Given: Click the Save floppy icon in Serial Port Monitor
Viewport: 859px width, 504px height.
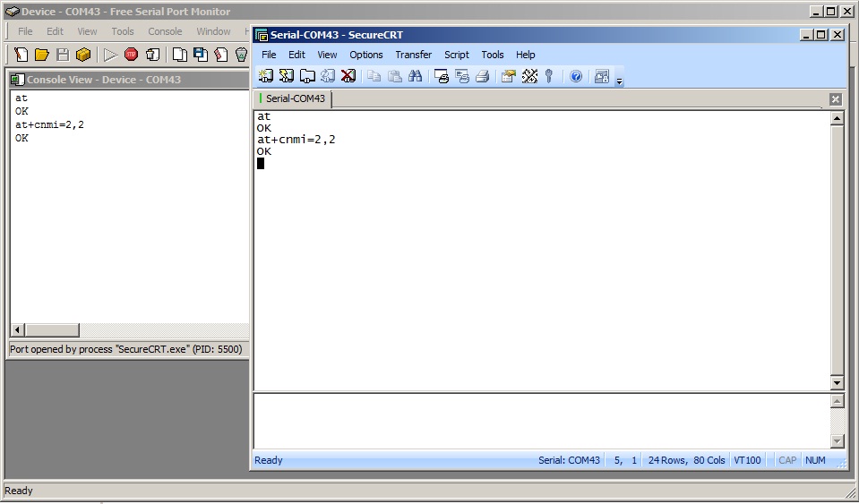Looking at the screenshot, I should [x=63, y=55].
